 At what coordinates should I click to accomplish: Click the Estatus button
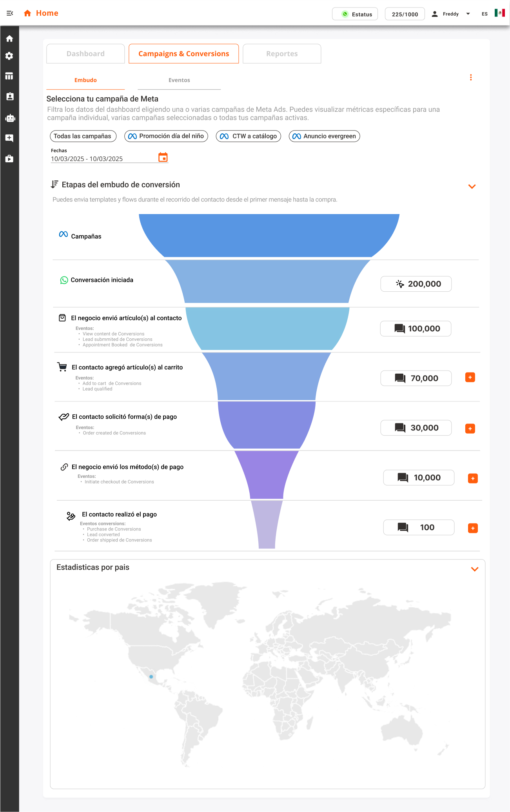355,14
